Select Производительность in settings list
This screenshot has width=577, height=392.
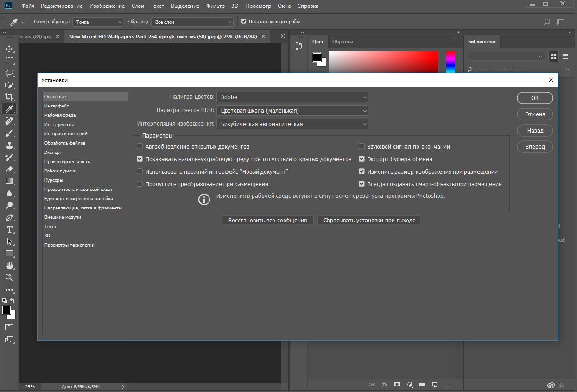[67, 162]
